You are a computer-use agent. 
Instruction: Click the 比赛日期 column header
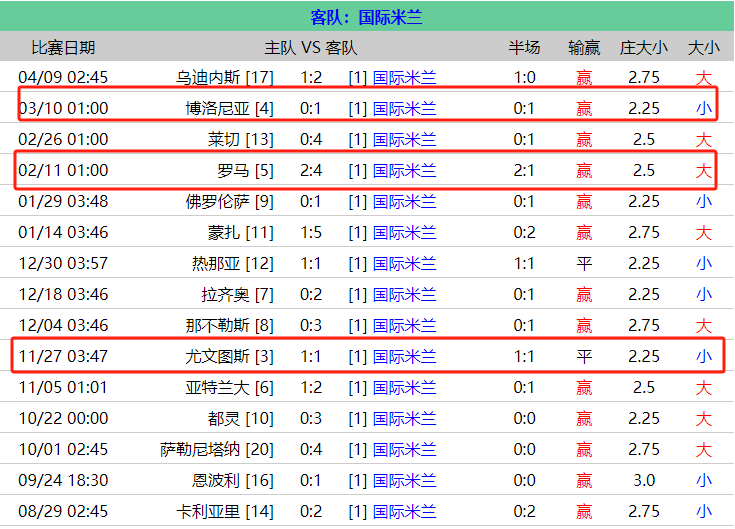tap(64, 47)
